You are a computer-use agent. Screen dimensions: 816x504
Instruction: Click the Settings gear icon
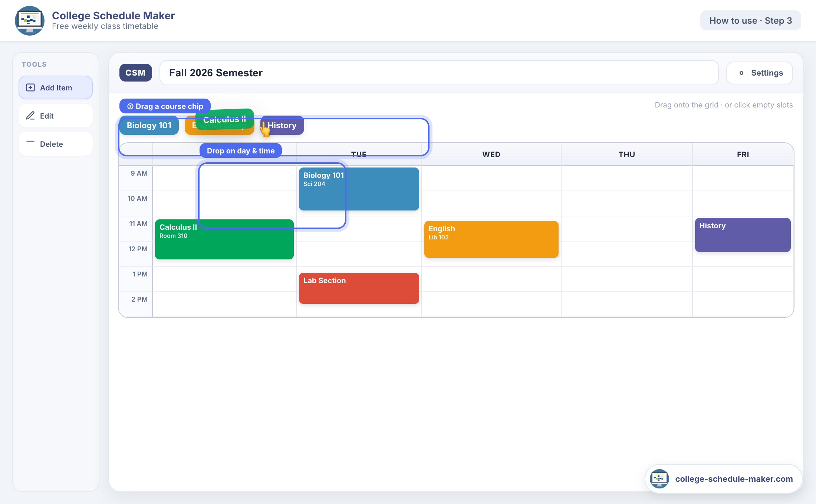741,73
